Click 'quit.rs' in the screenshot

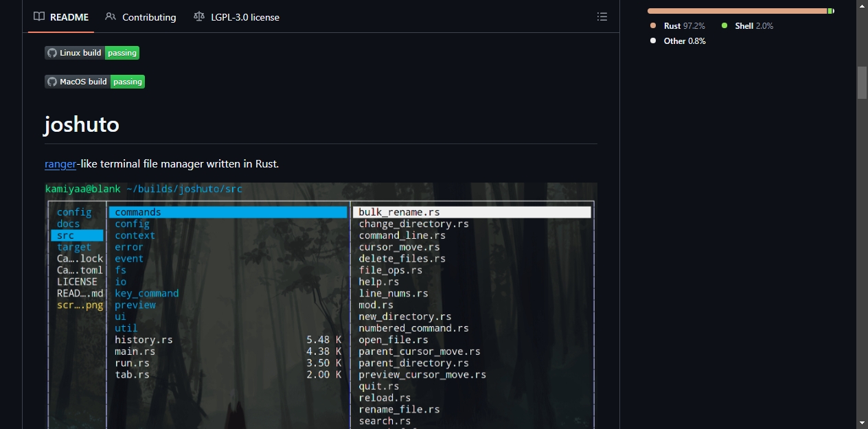(378, 386)
